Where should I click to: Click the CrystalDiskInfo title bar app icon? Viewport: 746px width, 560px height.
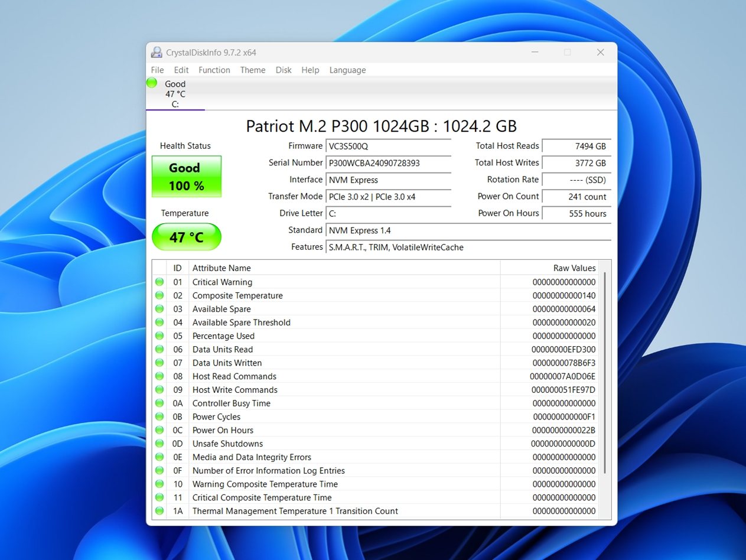157,53
